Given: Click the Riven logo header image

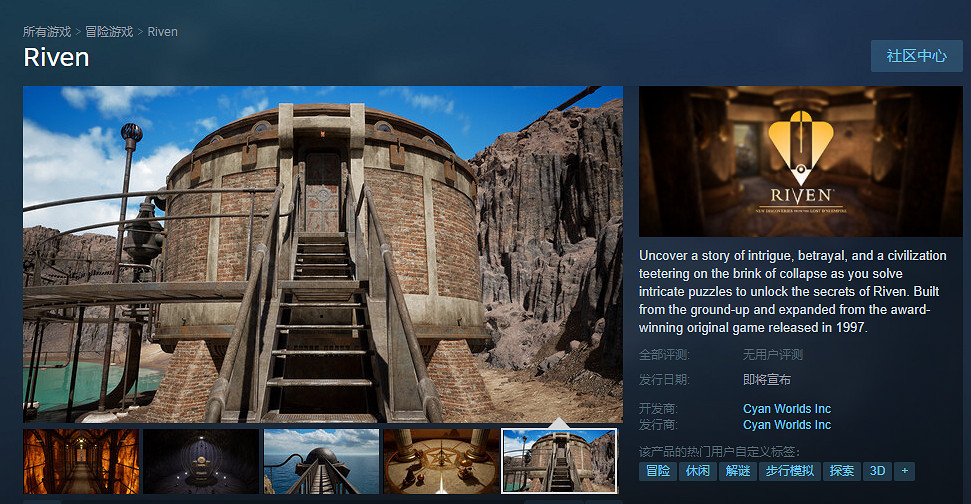Looking at the screenshot, I should [x=798, y=161].
